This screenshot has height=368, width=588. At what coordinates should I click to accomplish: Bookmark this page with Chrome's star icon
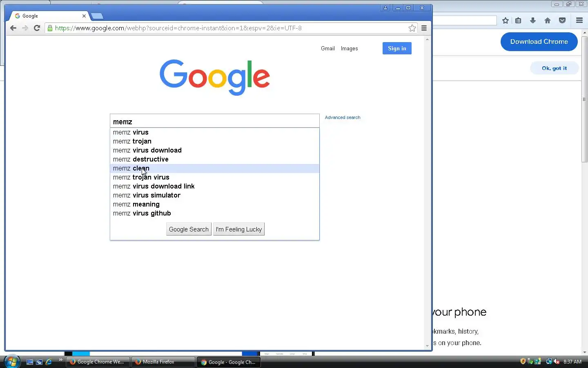coord(412,28)
